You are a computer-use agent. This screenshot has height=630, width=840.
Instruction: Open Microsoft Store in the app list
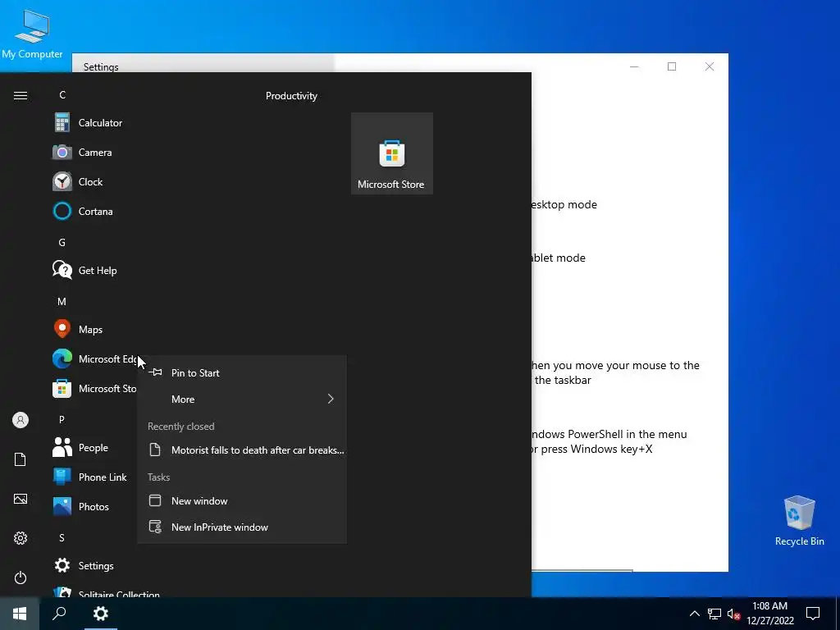[95, 388]
